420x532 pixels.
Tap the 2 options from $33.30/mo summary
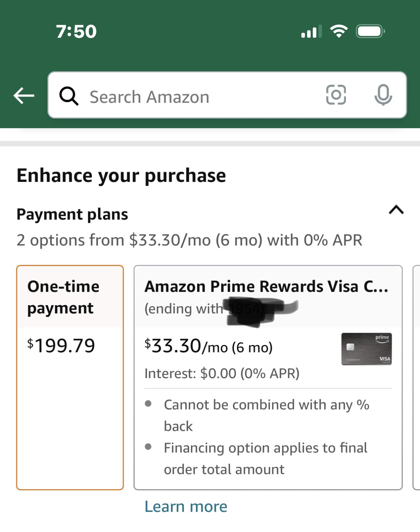click(x=189, y=240)
